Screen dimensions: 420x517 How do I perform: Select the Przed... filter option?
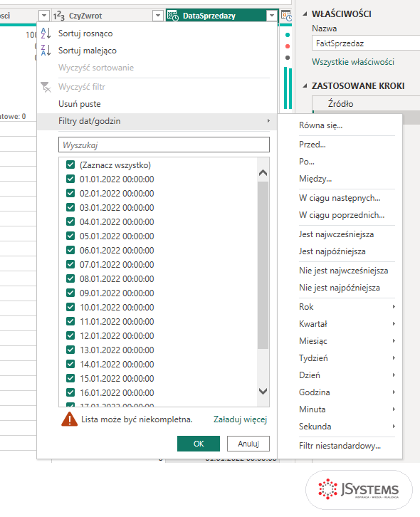313,145
